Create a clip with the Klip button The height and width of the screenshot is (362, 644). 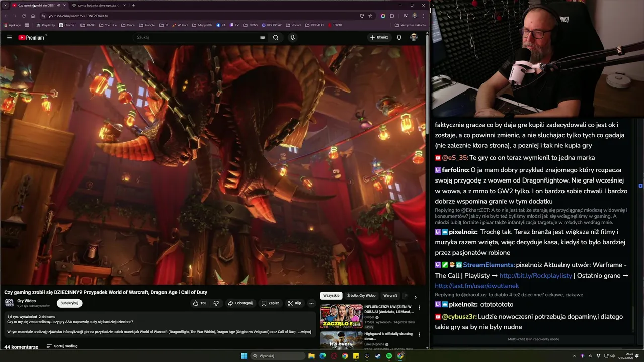point(294,303)
